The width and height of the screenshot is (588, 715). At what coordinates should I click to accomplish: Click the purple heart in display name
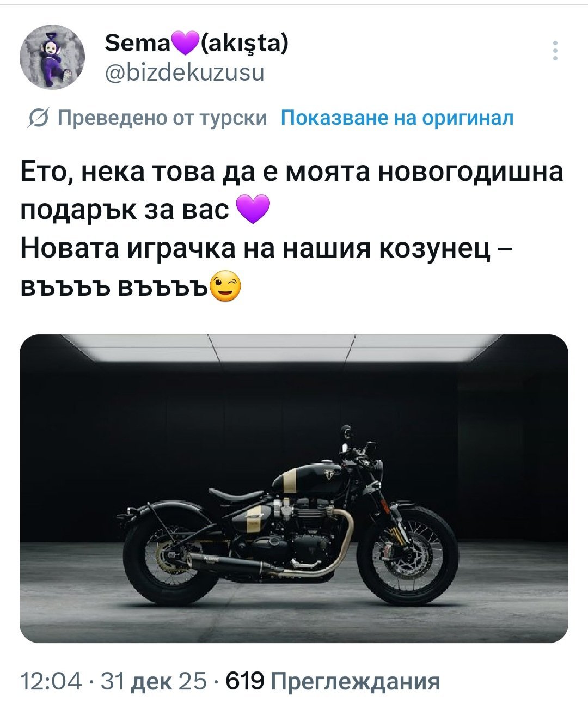click(x=185, y=43)
